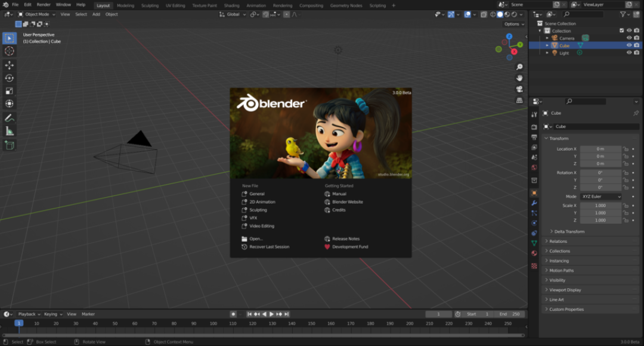The width and height of the screenshot is (644, 346).
Task: Toggle Location X lock icon
Action: coord(626,149)
